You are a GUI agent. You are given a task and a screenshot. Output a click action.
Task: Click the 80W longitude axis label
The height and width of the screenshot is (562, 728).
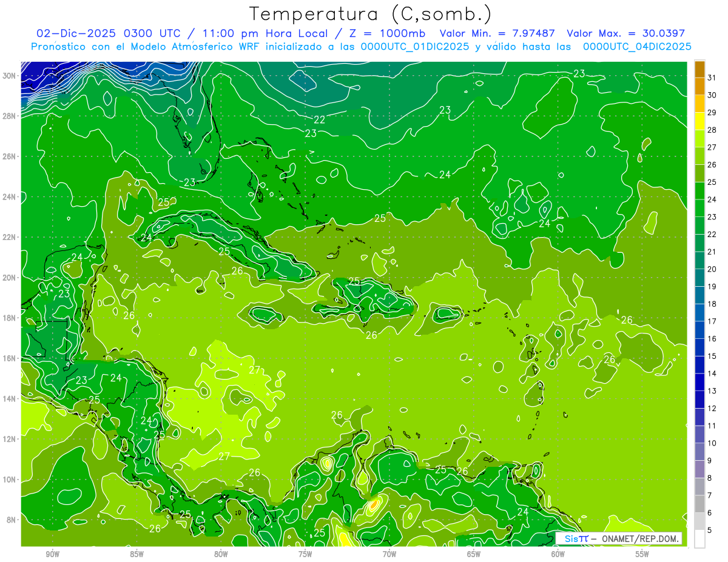click(221, 554)
